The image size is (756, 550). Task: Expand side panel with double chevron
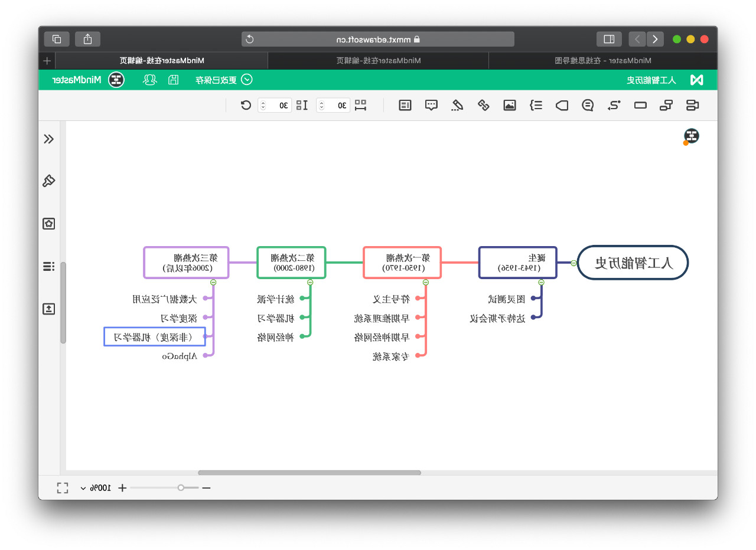(x=49, y=139)
